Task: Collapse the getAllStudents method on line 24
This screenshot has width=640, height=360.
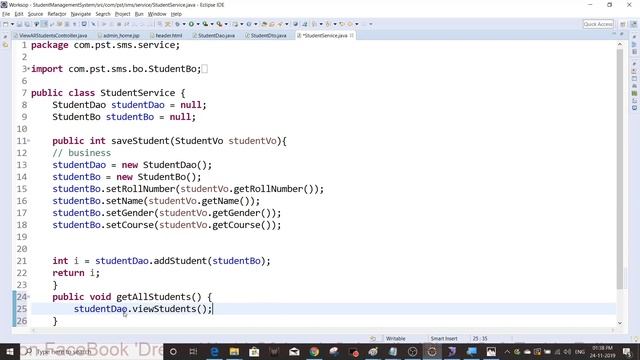Action: click(29, 297)
